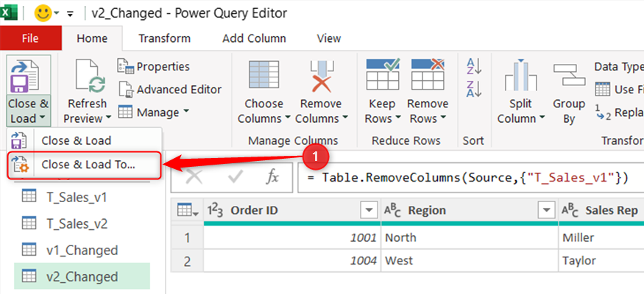This screenshot has height=294, width=644.
Task: Sort ascending with the A-Z icon
Action: pos(474,66)
